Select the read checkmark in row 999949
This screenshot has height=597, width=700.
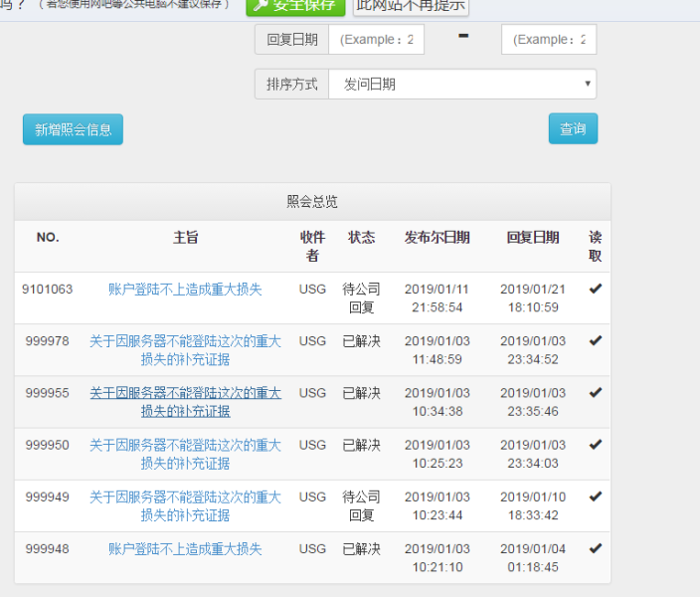click(x=596, y=497)
